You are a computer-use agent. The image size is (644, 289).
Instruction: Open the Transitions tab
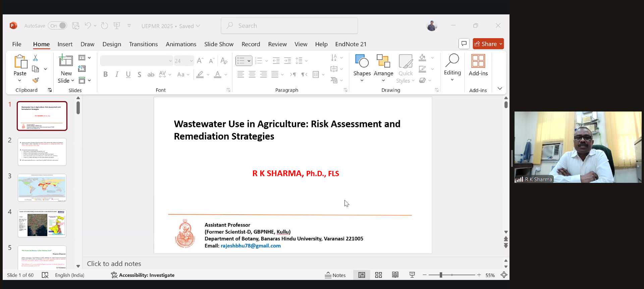tap(143, 44)
